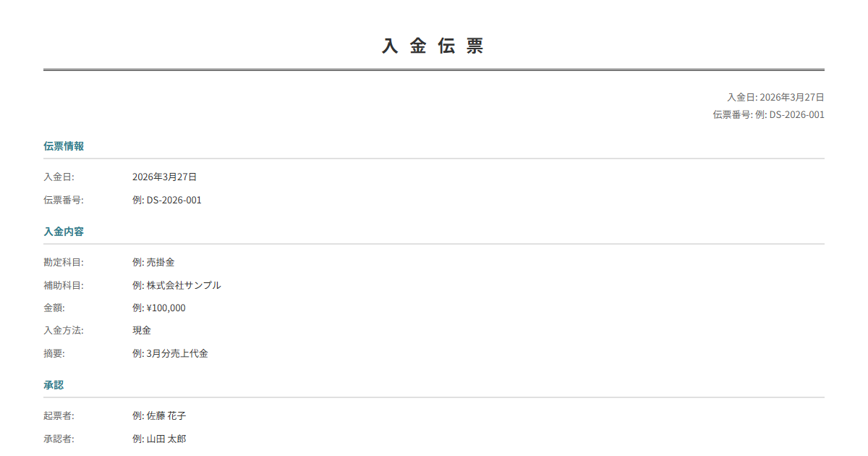Click the 勘定科目 field label
This screenshot has height=456, width=868.
(x=64, y=262)
